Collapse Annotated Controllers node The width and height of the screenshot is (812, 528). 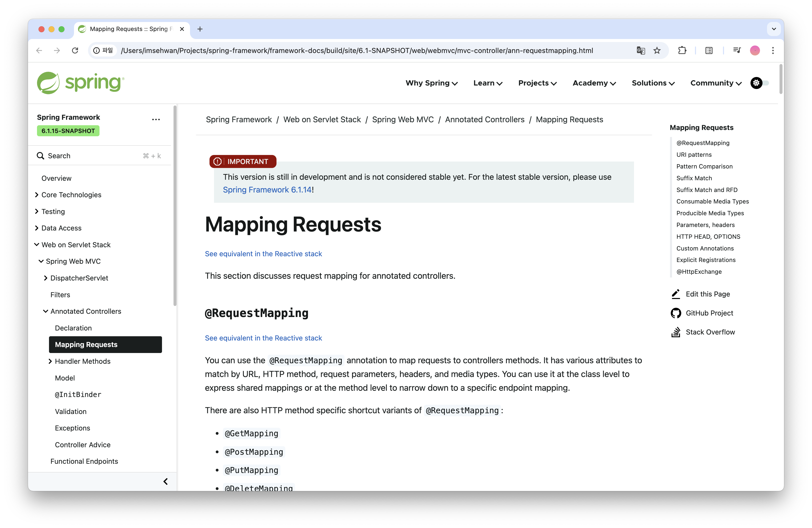[45, 311]
